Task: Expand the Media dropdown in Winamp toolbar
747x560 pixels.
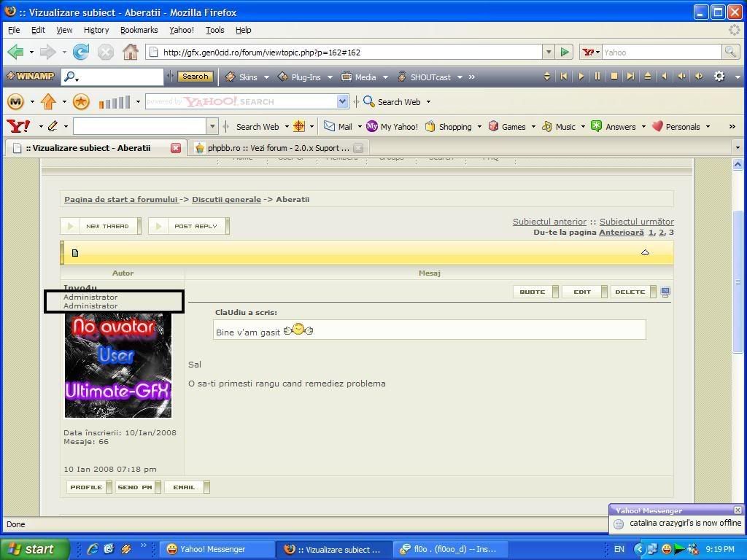Action: [x=385, y=77]
